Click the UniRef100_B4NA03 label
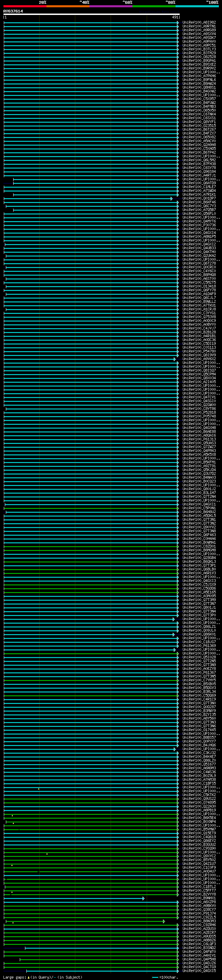This screenshot has width=222, height=980. coord(199,477)
